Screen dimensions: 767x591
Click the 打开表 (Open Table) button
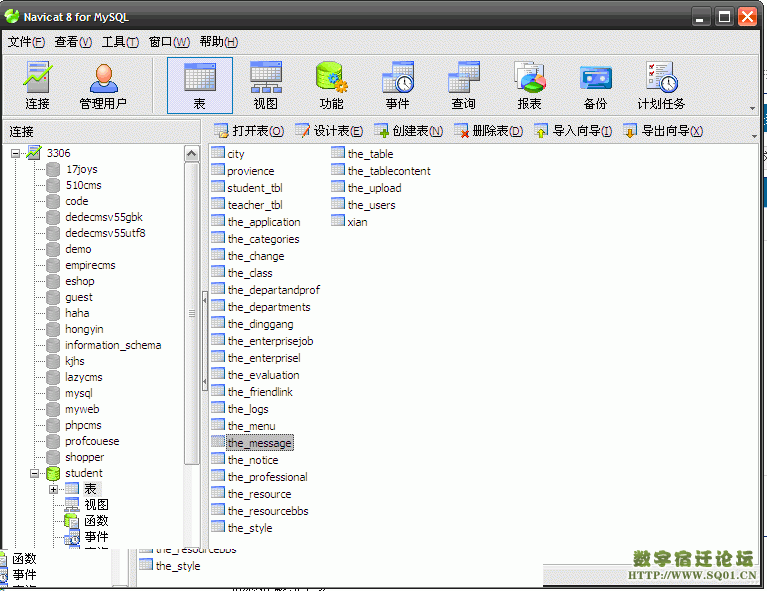[x=249, y=131]
